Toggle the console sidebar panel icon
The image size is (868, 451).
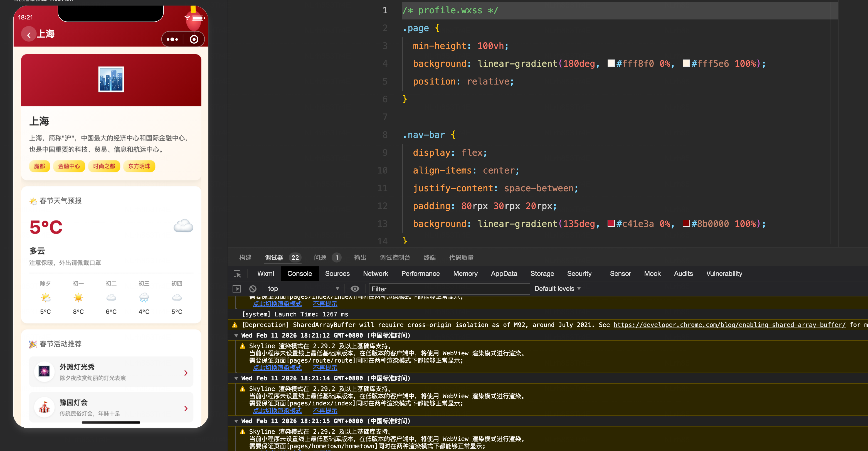(x=237, y=289)
